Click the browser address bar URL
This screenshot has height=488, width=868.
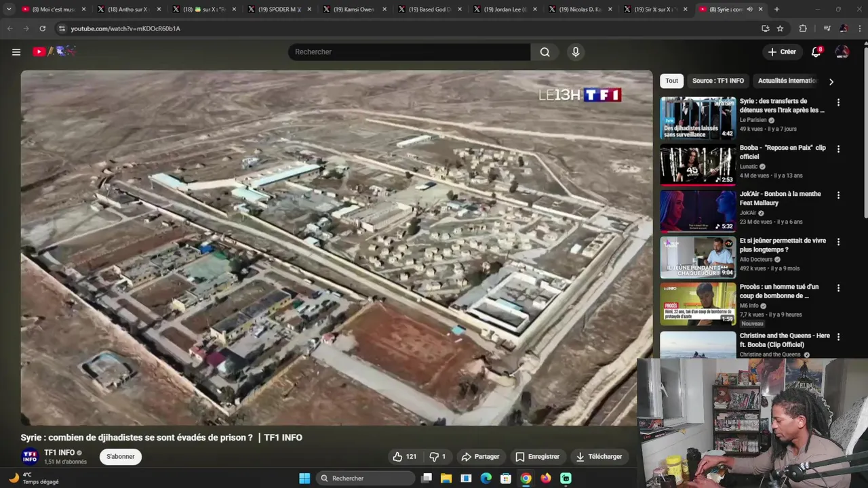point(125,28)
